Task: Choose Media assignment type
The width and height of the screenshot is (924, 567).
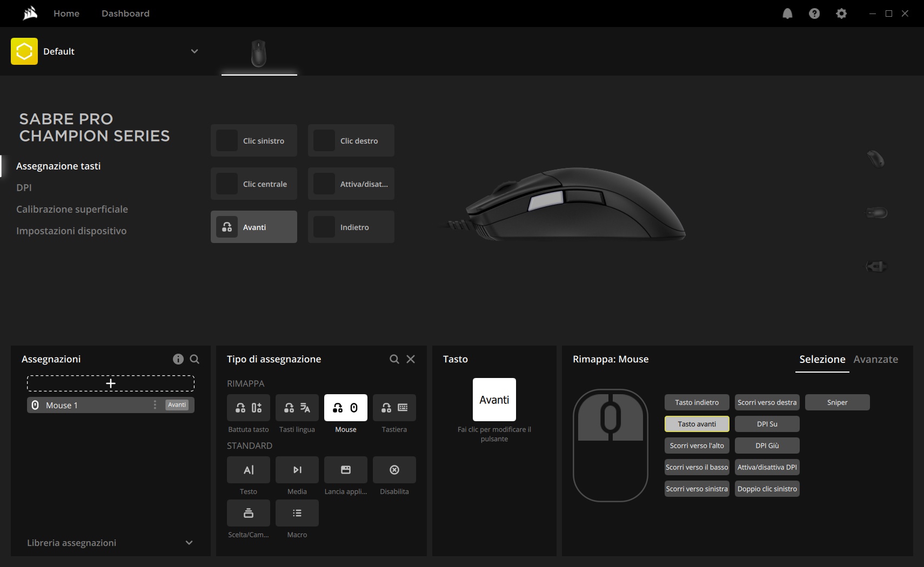Action: (297, 470)
